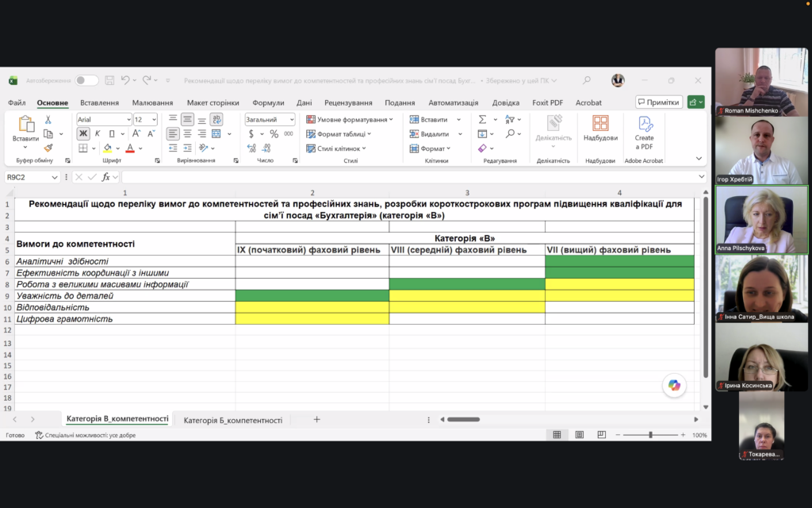812x508 pixels.
Task: Switch to the Дані ribbon tab
Action: 304,102
